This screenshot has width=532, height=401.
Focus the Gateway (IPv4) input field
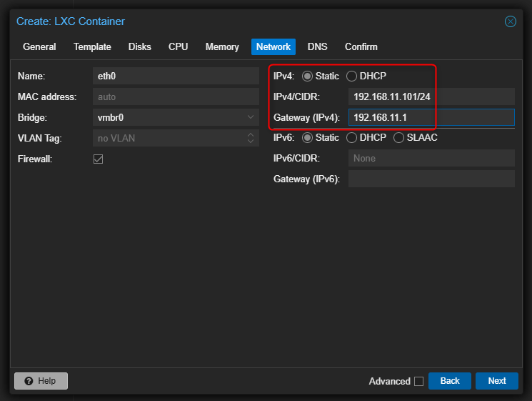point(431,117)
